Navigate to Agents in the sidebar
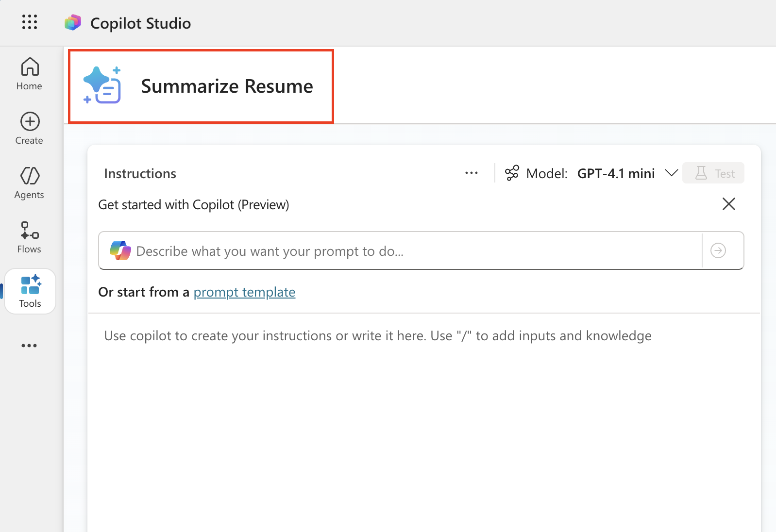The width and height of the screenshot is (776, 532). 29,183
